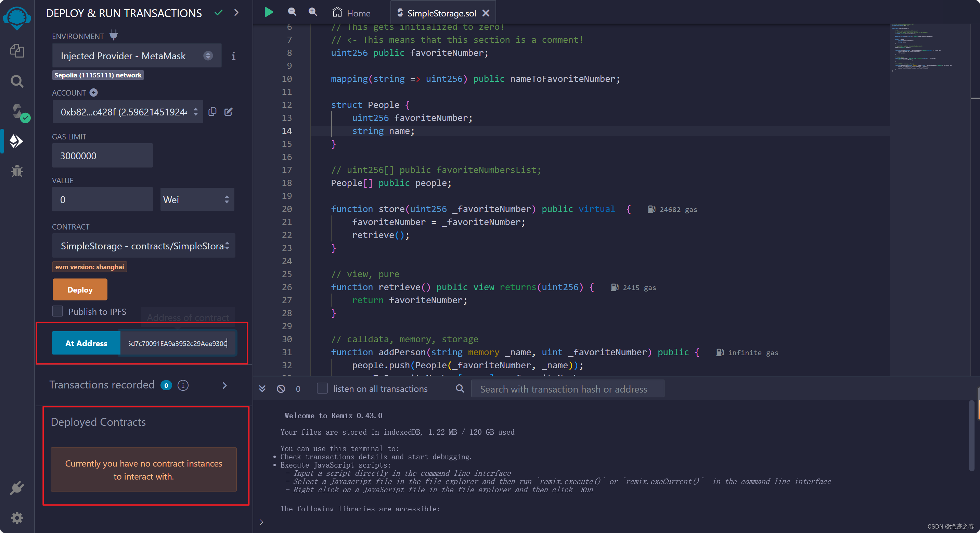Screen dimensions: 980x533
Task: Click the search icon in left sidebar
Action: (x=18, y=80)
